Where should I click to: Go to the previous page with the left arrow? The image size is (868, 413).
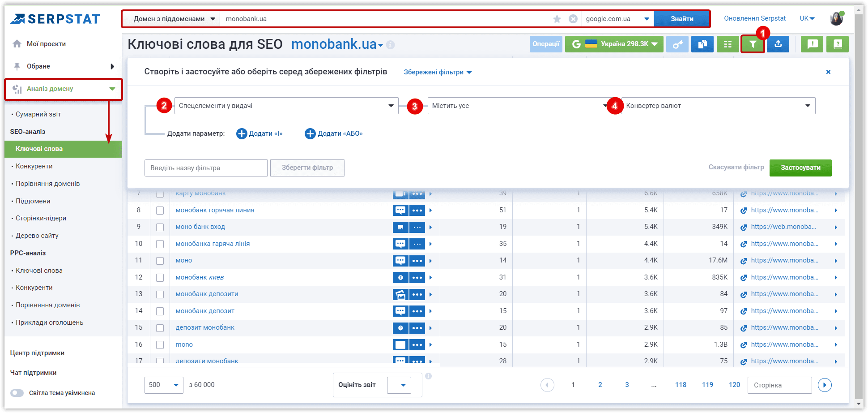pos(547,385)
